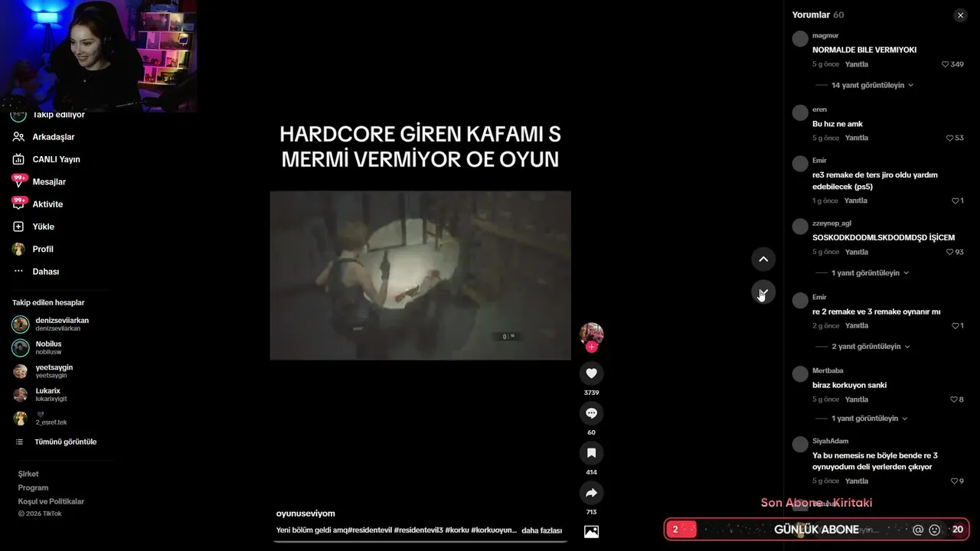The width and height of the screenshot is (980, 551).
Task: Click comment text 'Bu hız ne amk'
Action: 838,124
